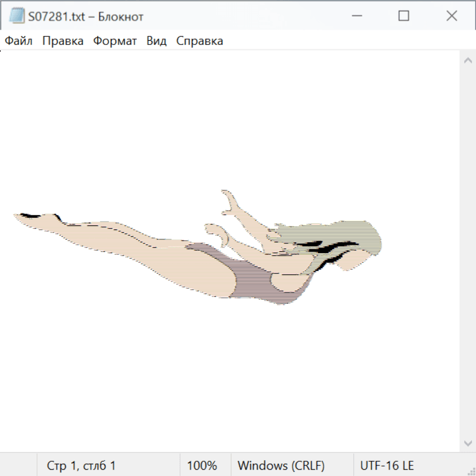Click Windows (CRLF) line ending indicator
Screen dimensions: 476x476
pos(281,465)
